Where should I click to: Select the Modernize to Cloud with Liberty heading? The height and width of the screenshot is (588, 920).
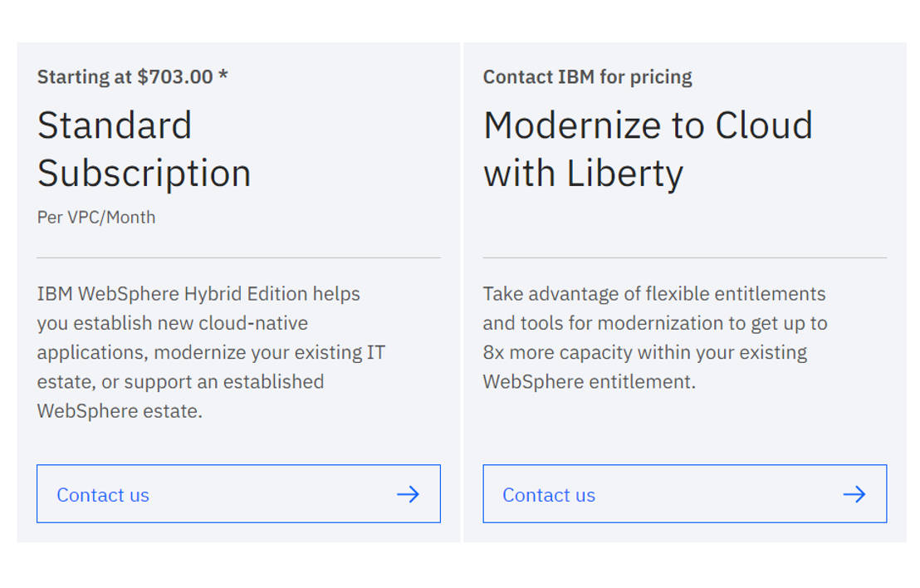click(648, 149)
